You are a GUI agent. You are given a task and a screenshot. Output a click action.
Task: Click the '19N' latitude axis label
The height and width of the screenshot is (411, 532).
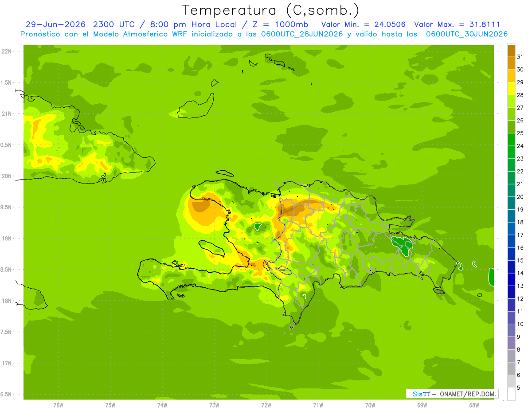pos(6,239)
